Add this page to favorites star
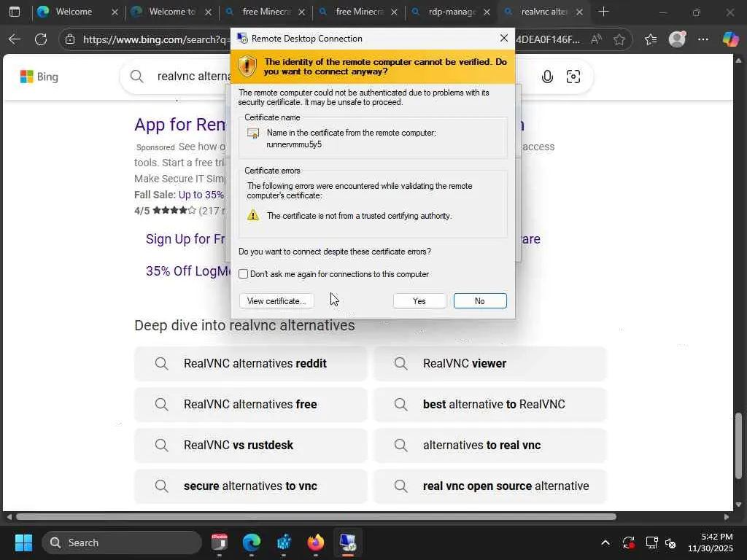747x560 pixels. (619, 39)
